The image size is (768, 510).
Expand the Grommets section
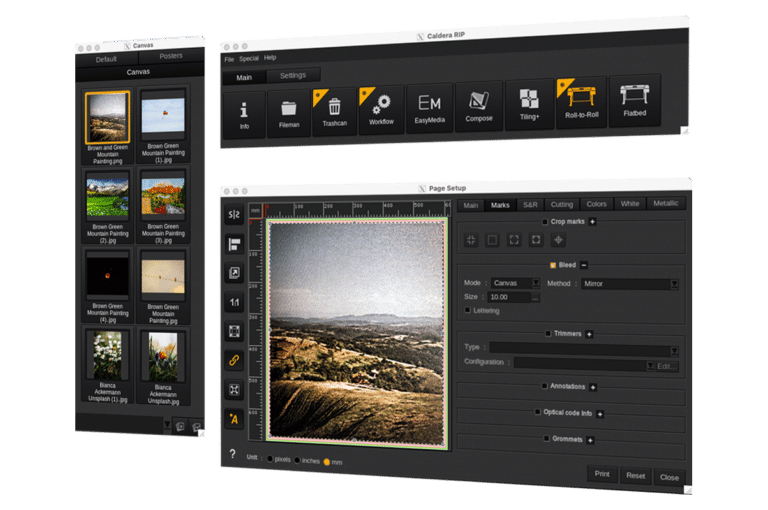[591, 439]
